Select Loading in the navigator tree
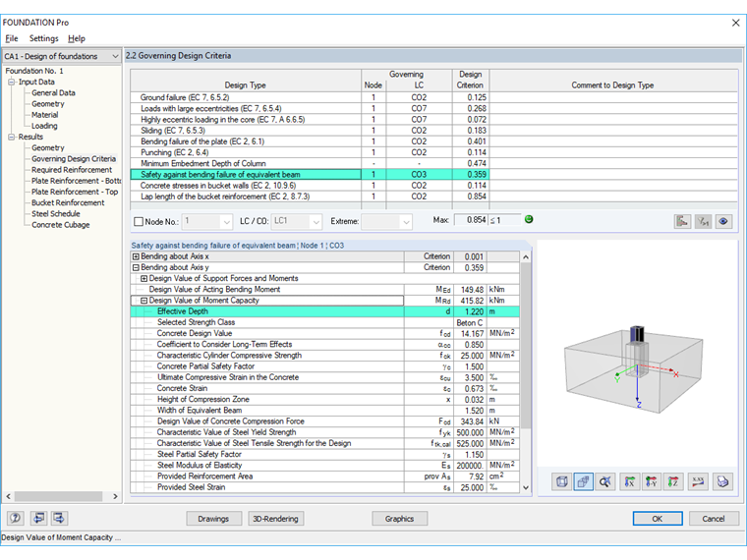The height and width of the screenshot is (560, 747). [44, 126]
